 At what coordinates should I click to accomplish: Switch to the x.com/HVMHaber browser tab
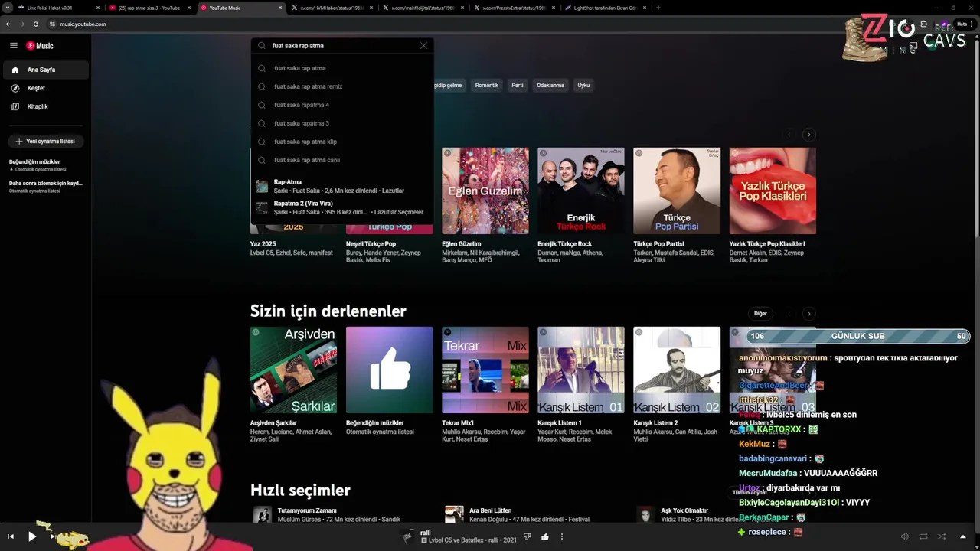click(332, 8)
